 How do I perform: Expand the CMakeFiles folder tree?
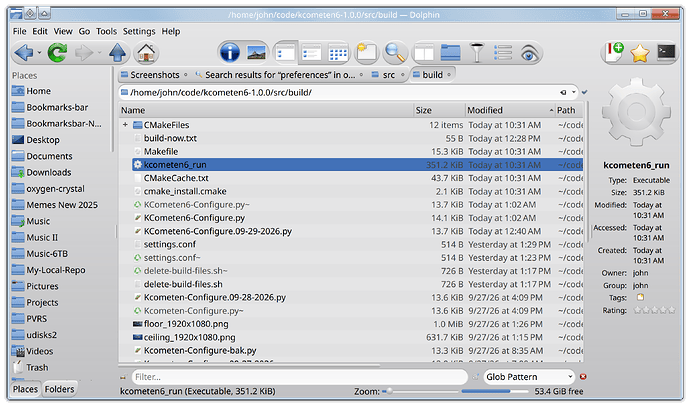click(125, 125)
